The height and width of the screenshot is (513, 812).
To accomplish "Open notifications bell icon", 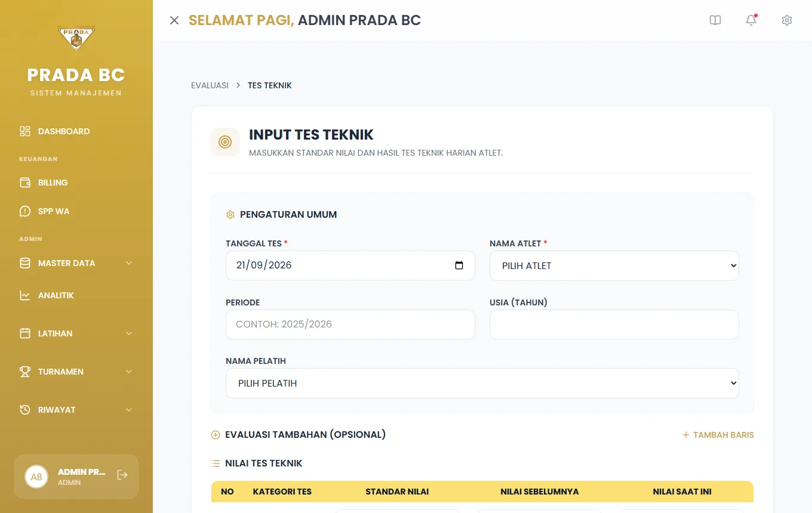I will (751, 20).
